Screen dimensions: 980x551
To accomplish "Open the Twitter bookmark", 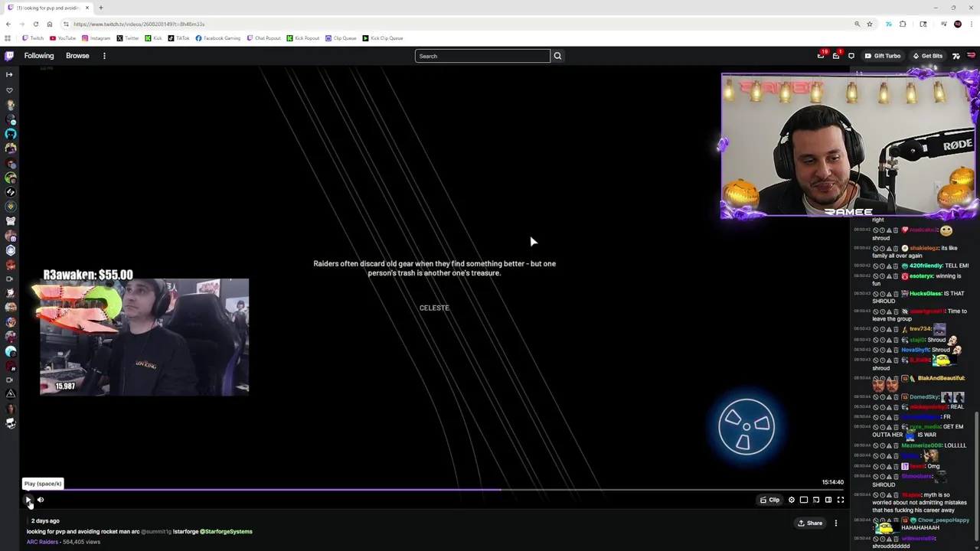I will click(x=128, y=38).
